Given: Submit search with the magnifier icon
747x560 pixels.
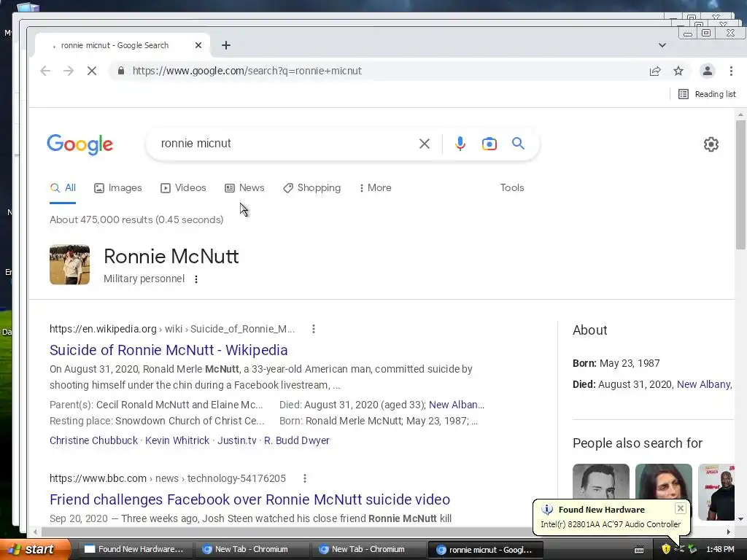Looking at the screenshot, I should coord(519,144).
